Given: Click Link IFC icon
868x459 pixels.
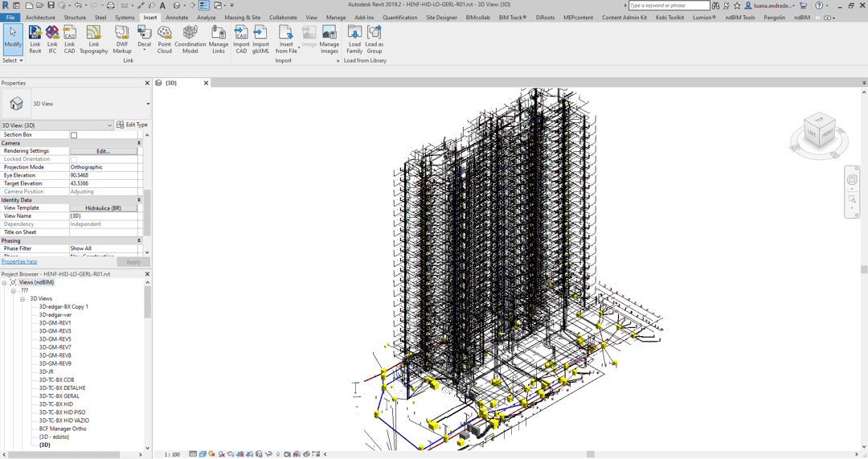Looking at the screenshot, I should pos(52,39).
